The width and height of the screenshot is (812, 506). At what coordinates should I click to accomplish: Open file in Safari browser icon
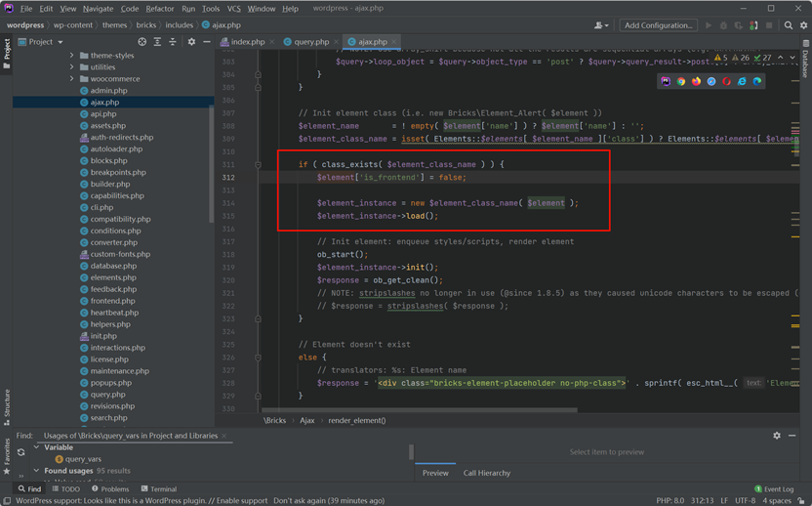pos(711,81)
